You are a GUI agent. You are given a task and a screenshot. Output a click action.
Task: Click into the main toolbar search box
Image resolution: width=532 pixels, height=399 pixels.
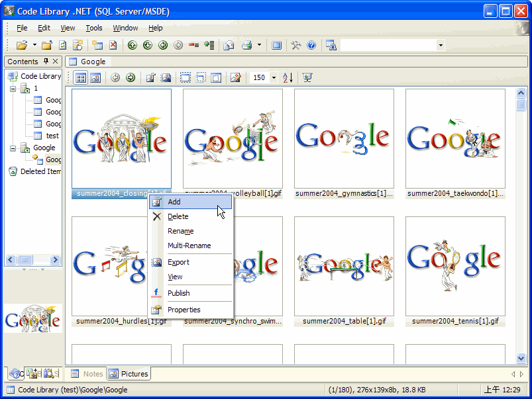point(388,45)
